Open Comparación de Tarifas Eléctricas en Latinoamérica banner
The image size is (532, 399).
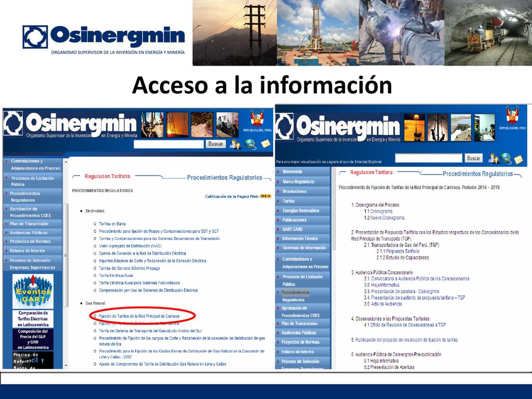click(x=33, y=318)
